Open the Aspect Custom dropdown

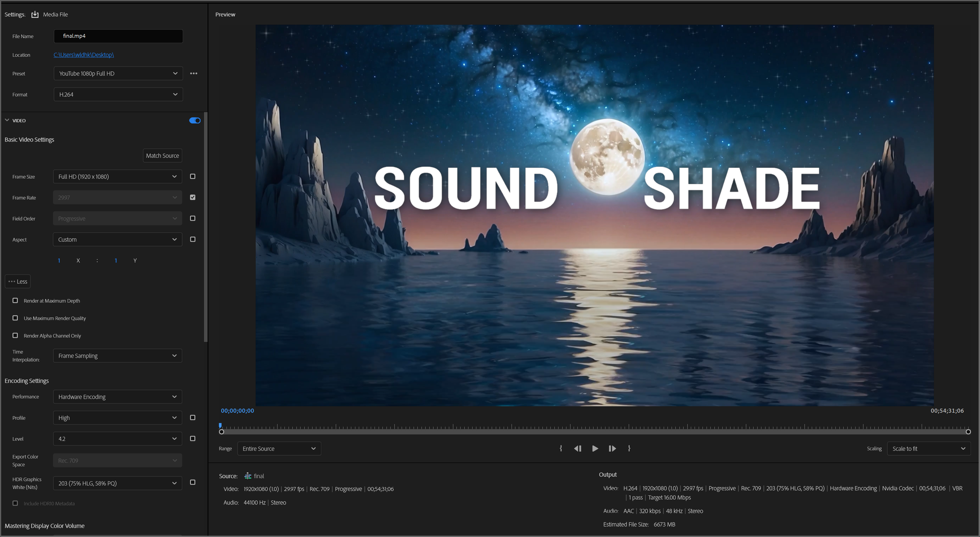[x=117, y=240]
